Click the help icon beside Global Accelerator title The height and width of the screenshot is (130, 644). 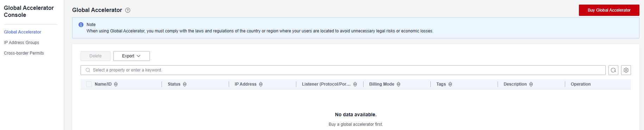tap(128, 10)
